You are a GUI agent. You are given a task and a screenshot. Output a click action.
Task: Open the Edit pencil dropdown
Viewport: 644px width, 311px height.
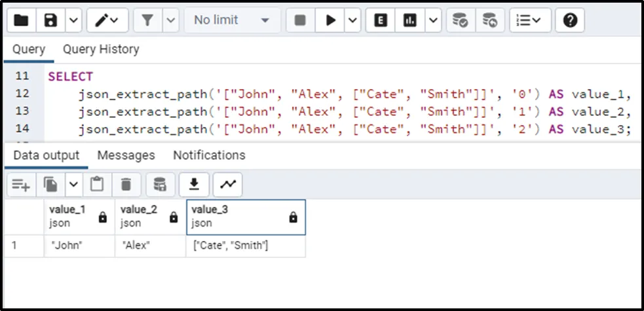pos(107,21)
